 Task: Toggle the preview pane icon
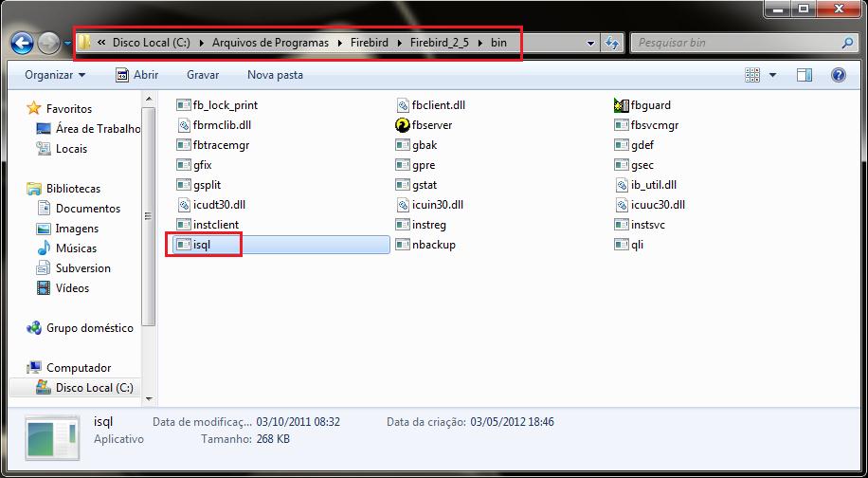[805, 75]
